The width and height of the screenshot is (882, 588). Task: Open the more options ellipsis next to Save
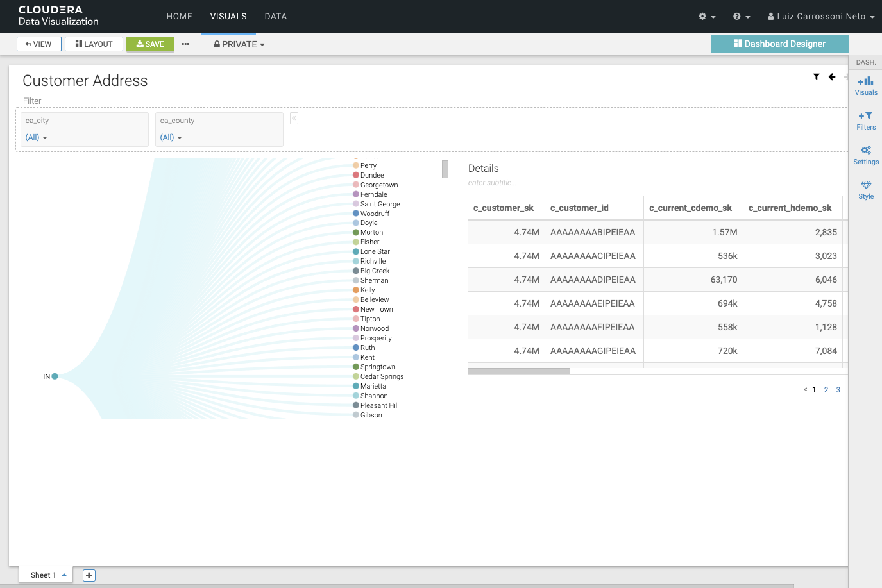(x=185, y=44)
